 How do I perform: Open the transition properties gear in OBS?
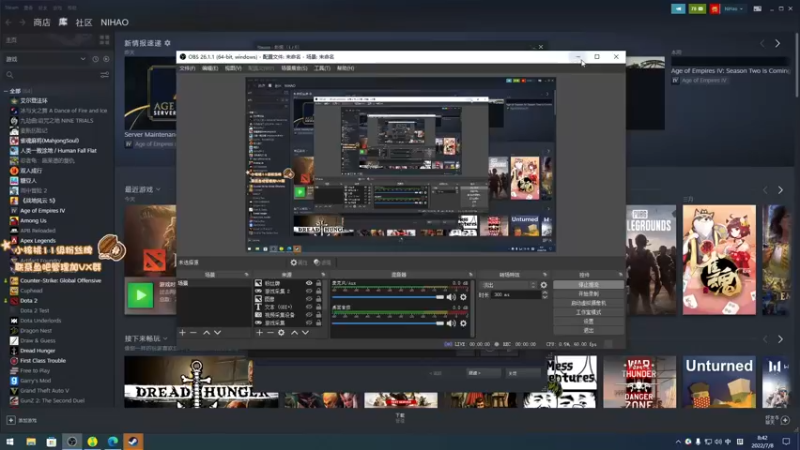[544, 285]
